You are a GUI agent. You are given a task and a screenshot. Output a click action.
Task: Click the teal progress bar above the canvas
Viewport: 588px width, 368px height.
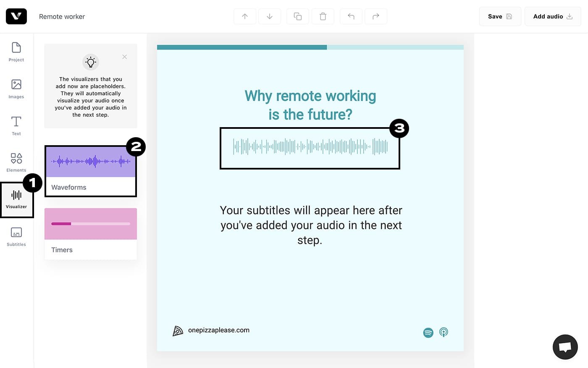[x=241, y=47]
